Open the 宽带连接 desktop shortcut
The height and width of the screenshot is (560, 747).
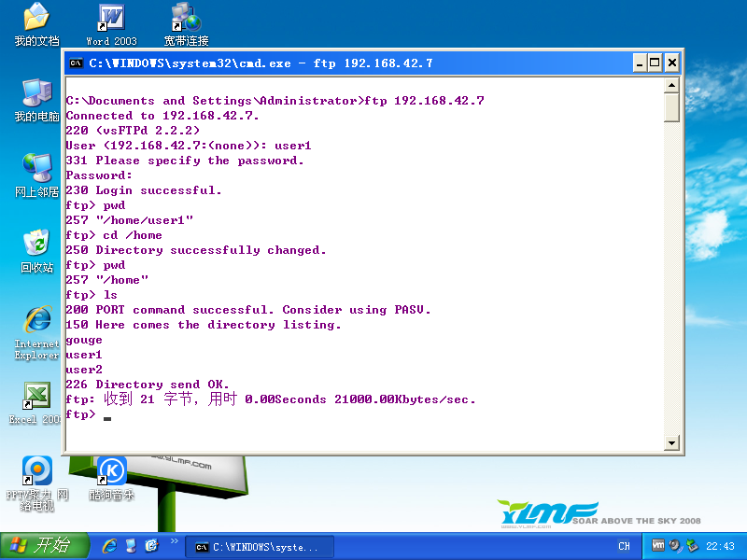click(186, 24)
